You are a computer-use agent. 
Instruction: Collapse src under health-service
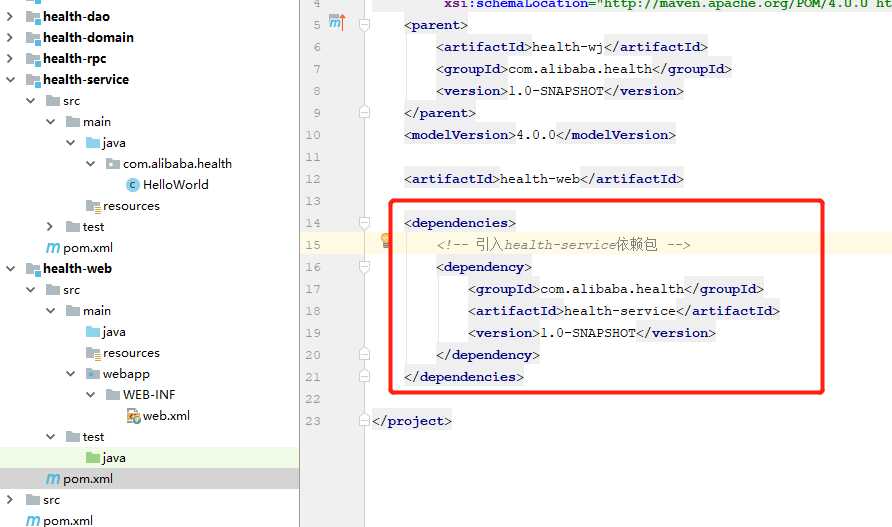[x=30, y=101]
